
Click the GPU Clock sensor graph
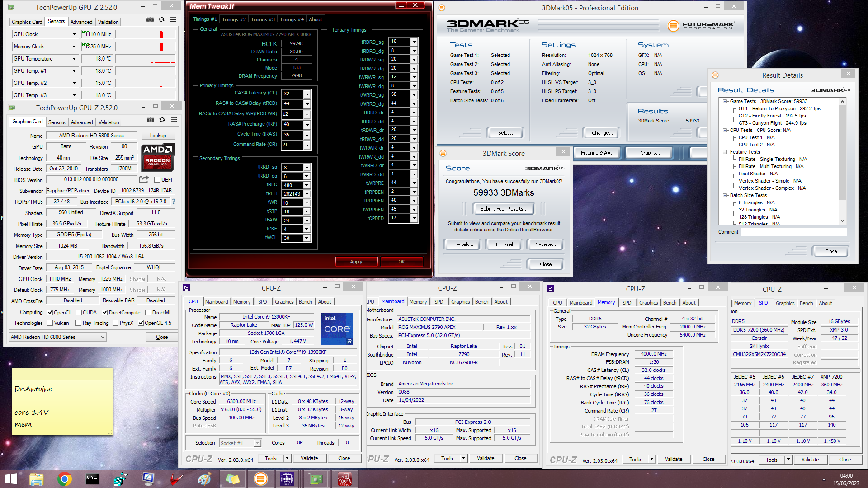146,34
